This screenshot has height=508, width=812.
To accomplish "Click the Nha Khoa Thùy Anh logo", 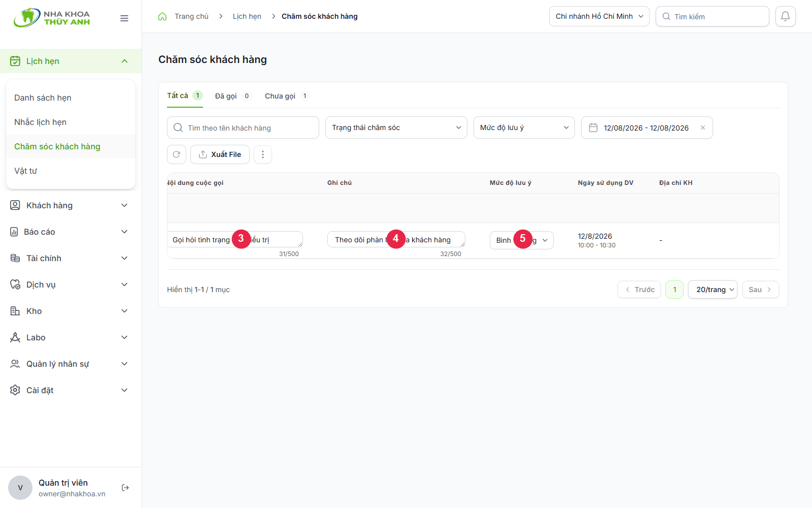I will tap(52, 18).
